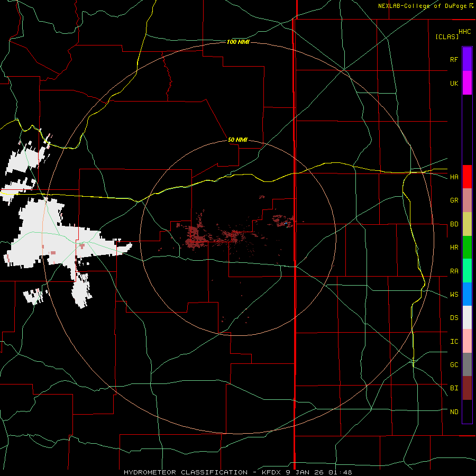476x476 pixels.
Task: Click the purple RF legend color swatch
Action: [467, 59]
